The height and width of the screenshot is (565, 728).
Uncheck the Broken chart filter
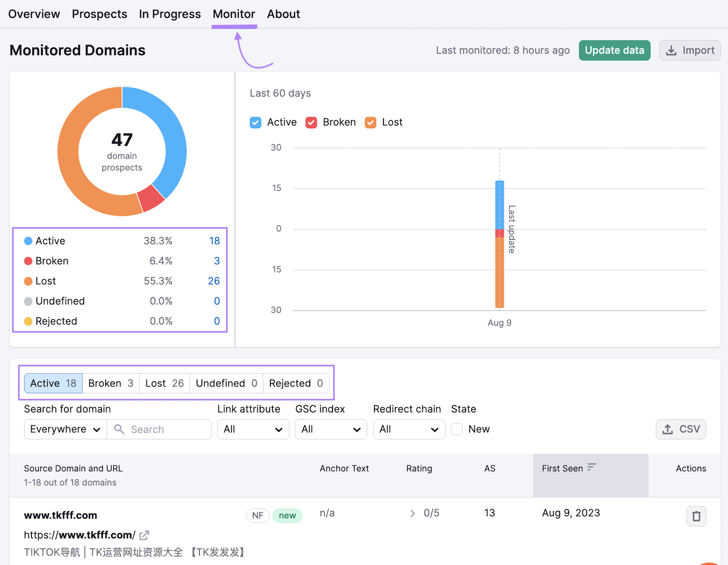coord(311,122)
